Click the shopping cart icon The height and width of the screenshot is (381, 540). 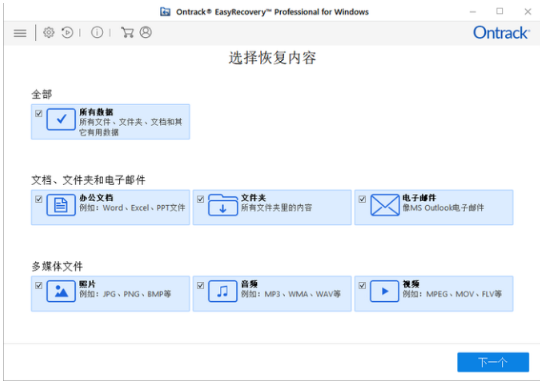(127, 32)
